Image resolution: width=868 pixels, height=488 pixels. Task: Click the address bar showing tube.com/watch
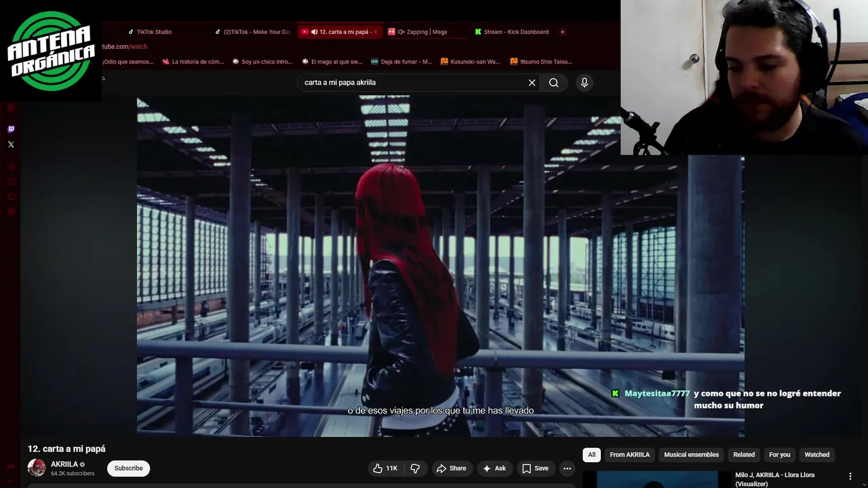coord(124,47)
